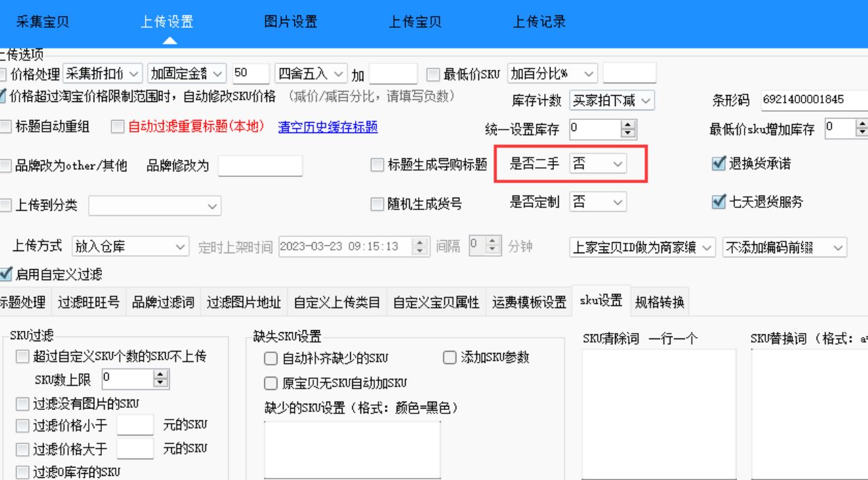Click the 统一设置库存 spinner arrows
Viewport: 868px width, 480px height.
(x=629, y=129)
